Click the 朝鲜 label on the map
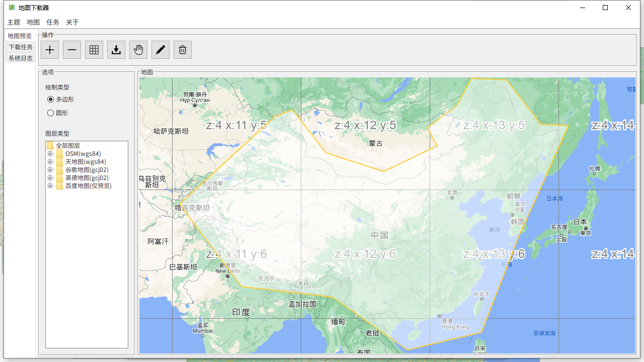The image size is (644, 362). pos(514,196)
